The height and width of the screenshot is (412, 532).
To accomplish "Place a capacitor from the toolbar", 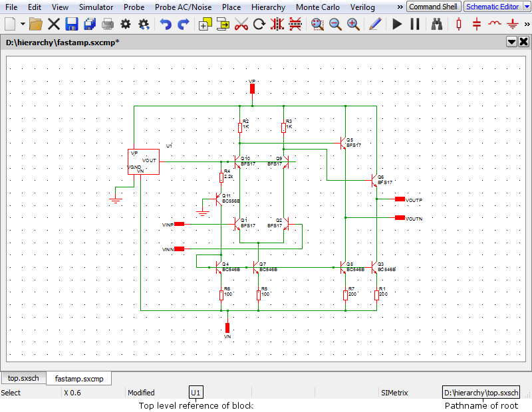I will (477, 25).
